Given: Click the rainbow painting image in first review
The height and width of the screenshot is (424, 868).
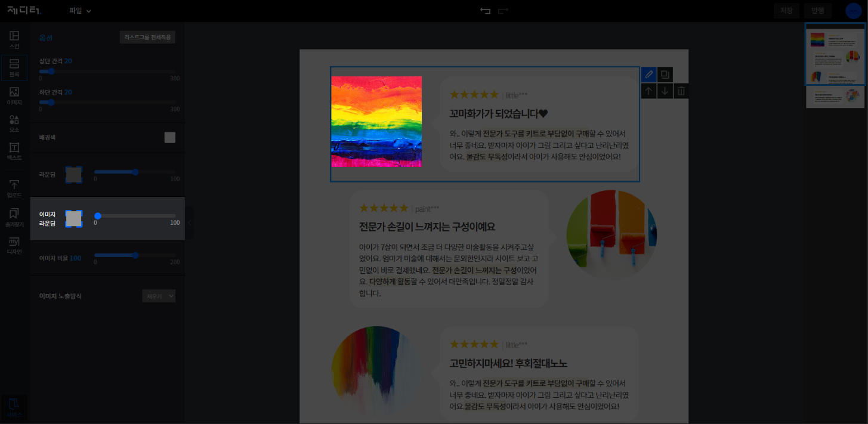Looking at the screenshot, I should pyautogui.click(x=376, y=122).
